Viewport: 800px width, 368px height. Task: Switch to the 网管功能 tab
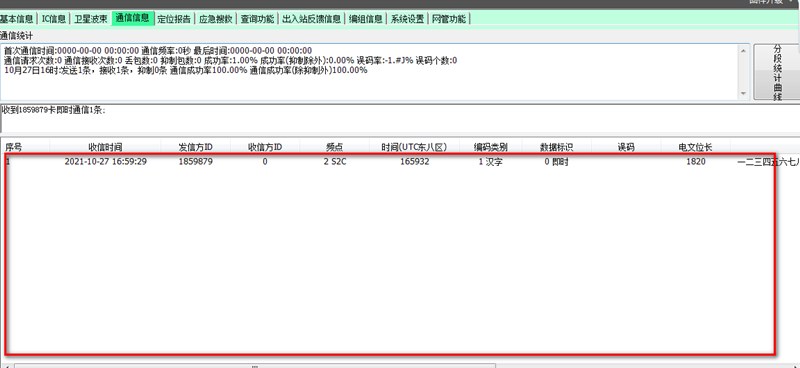tap(448, 19)
